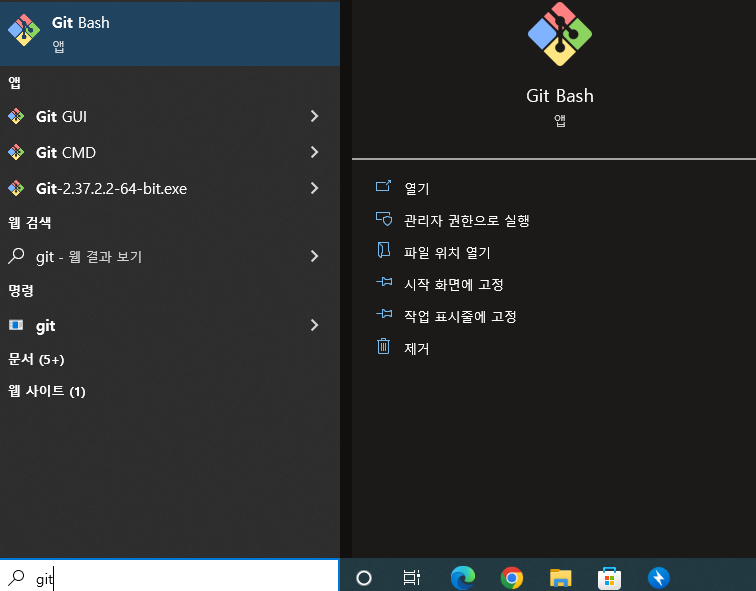Click the git command icon

[x=16, y=325]
